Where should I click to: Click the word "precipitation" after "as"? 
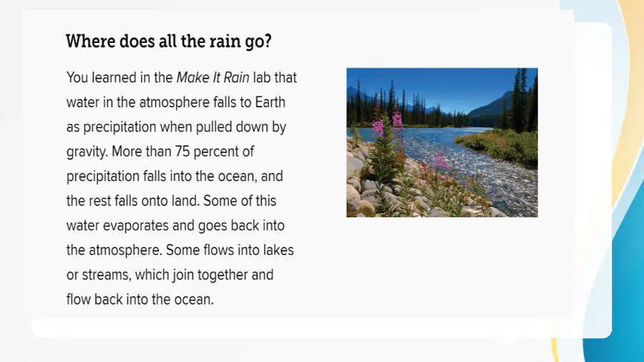point(120,127)
